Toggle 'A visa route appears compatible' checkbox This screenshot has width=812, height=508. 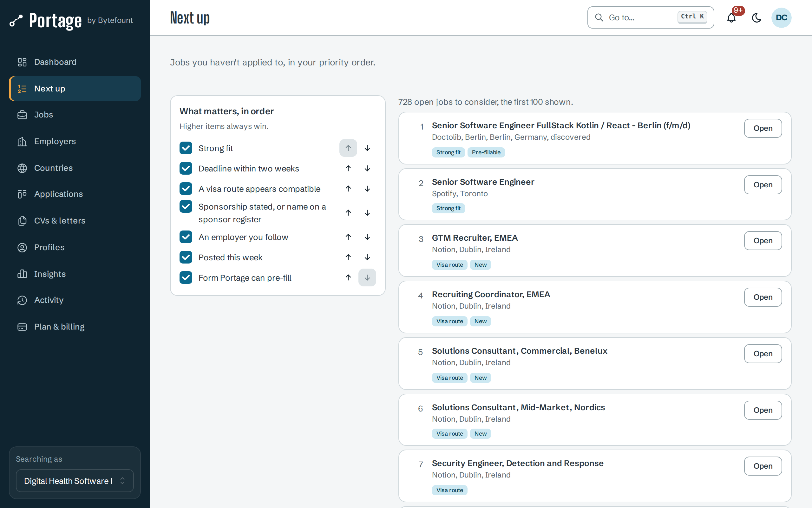pyautogui.click(x=186, y=189)
